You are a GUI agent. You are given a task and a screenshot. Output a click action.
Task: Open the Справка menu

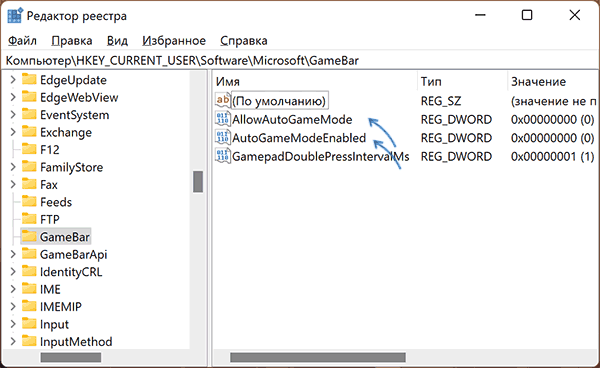click(x=244, y=41)
